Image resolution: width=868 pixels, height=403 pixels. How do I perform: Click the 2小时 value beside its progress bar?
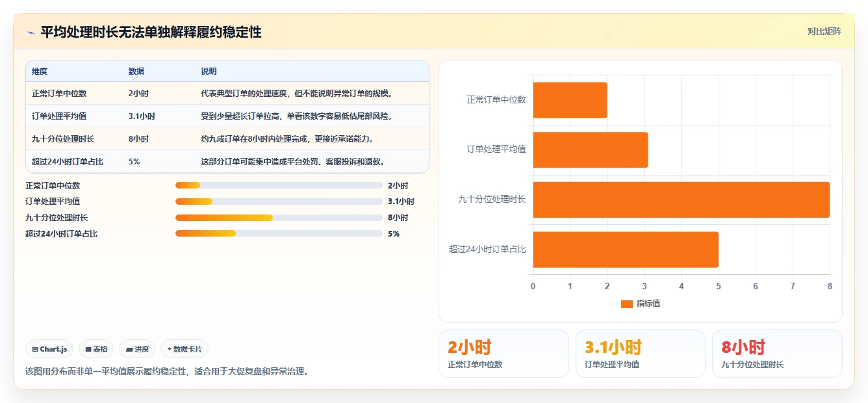tap(398, 186)
